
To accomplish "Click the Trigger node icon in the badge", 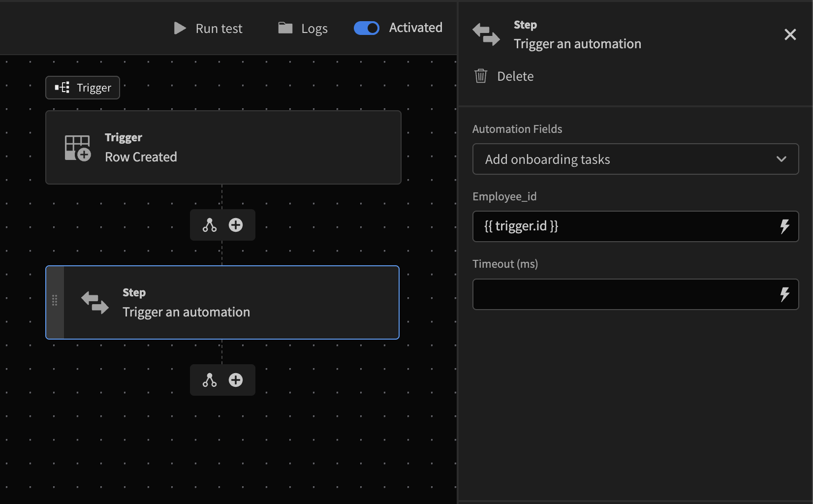I will click(62, 88).
